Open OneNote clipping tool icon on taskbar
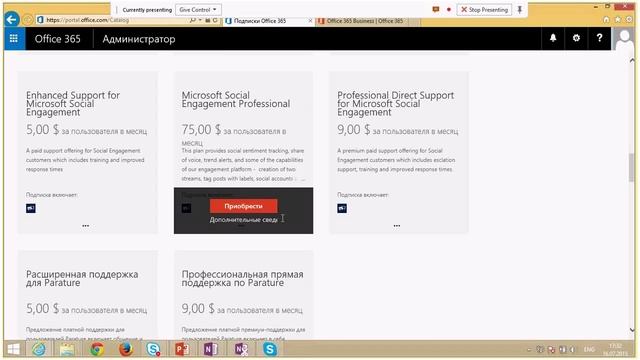The height and width of the screenshot is (360, 640). (241, 349)
